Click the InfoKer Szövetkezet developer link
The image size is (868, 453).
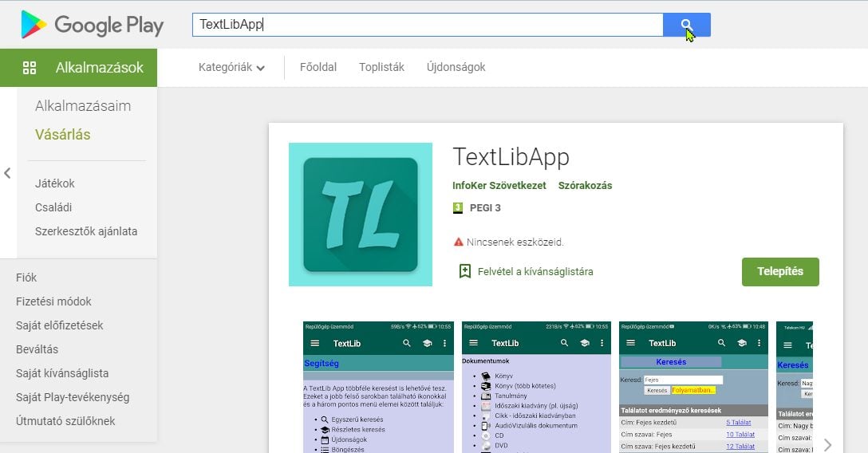click(x=499, y=186)
